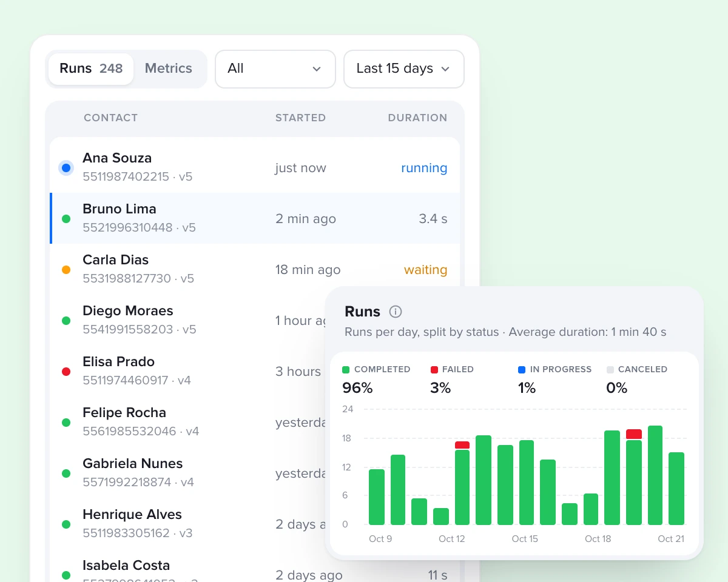Open the Last 15 days dropdown
This screenshot has width=728, height=582.
tap(404, 69)
